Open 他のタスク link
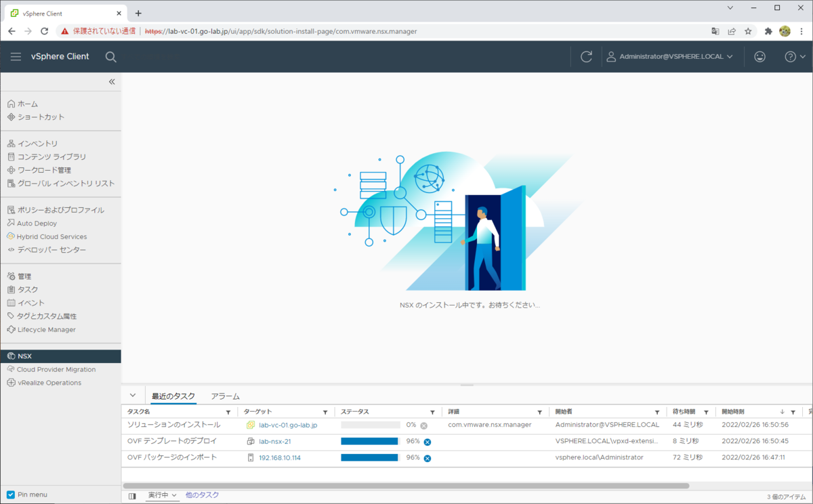The image size is (813, 504). [x=202, y=495]
